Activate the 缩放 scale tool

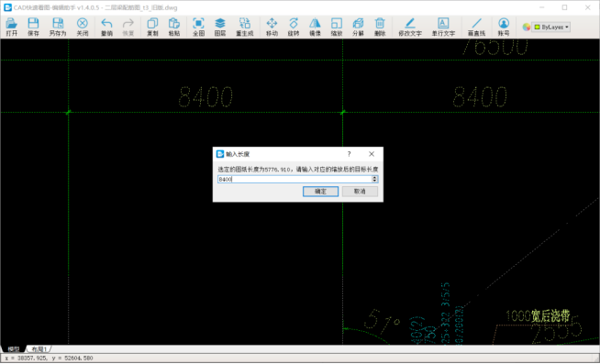click(337, 27)
